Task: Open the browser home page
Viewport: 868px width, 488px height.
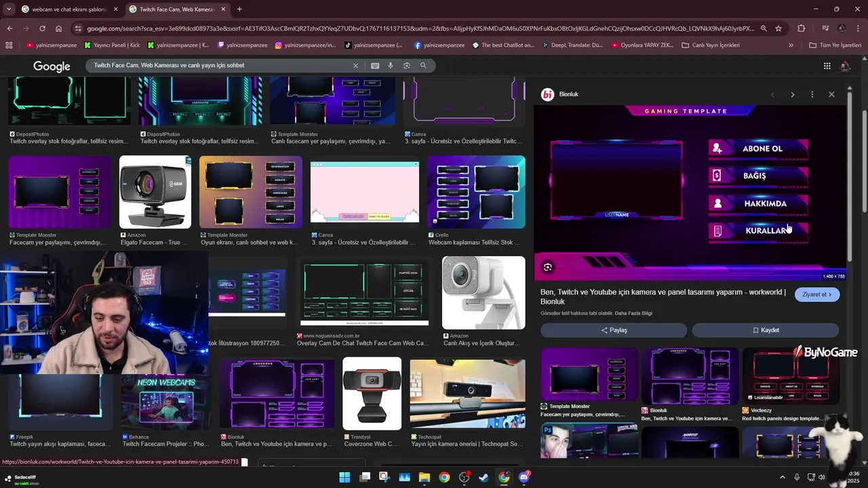Action: pyautogui.click(x=58, y=28)
